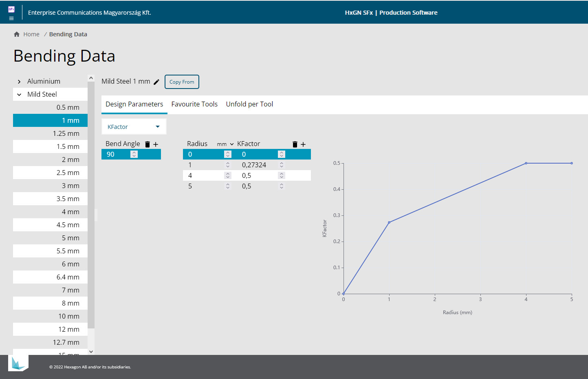Add a new Bend Angle with the plus icon
This screenshot has width=588, height=379.
(156, 144)
